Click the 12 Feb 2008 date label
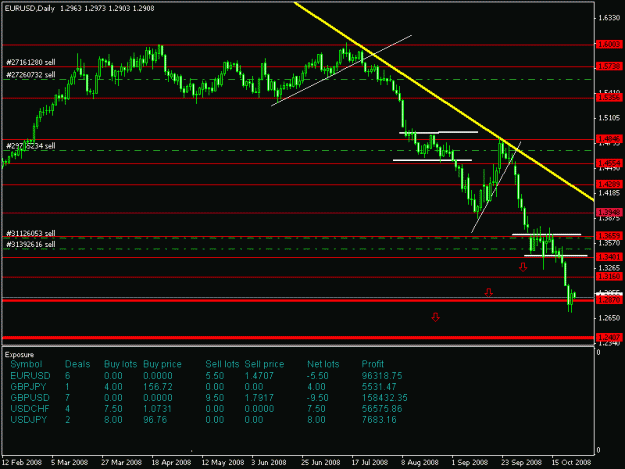Screen dimensions: 625x469 [x=22, y=462]
